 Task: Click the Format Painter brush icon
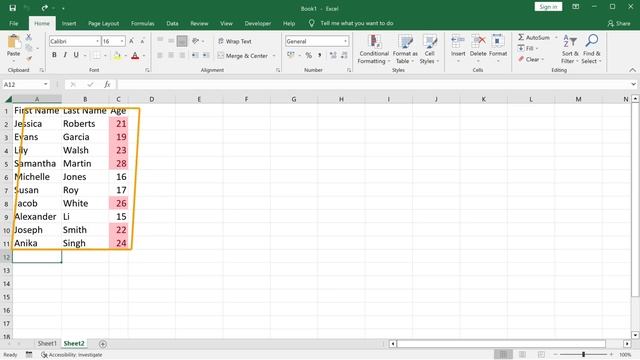tap(29, 58)
